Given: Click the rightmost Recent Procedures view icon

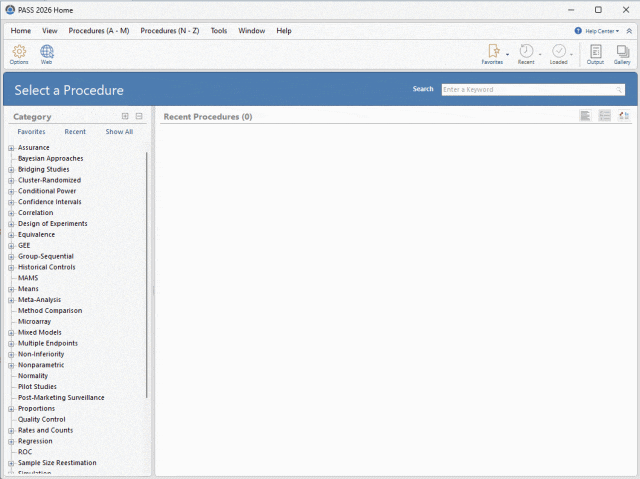Looking at the screenshot, I should coord(624,116).
